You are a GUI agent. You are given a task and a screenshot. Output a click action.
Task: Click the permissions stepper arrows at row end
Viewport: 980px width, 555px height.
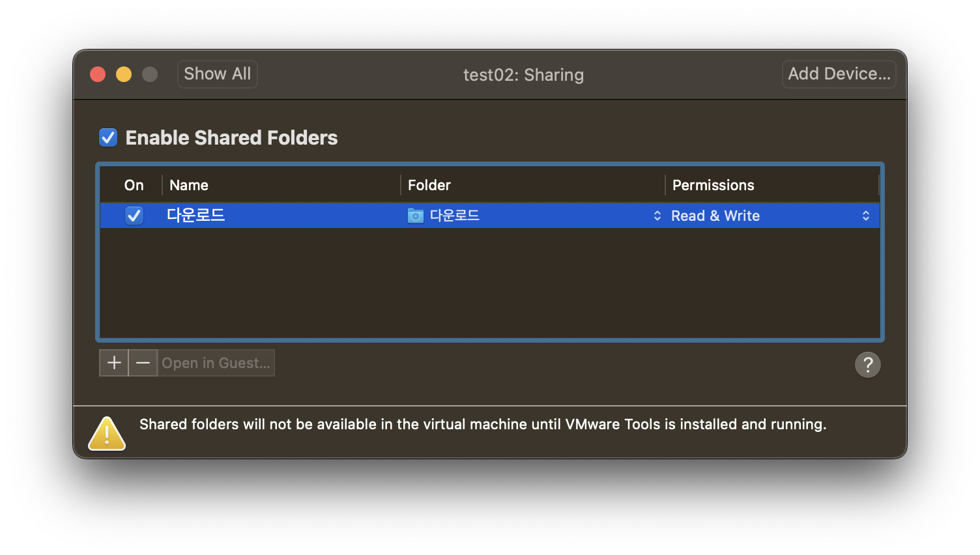866,216
